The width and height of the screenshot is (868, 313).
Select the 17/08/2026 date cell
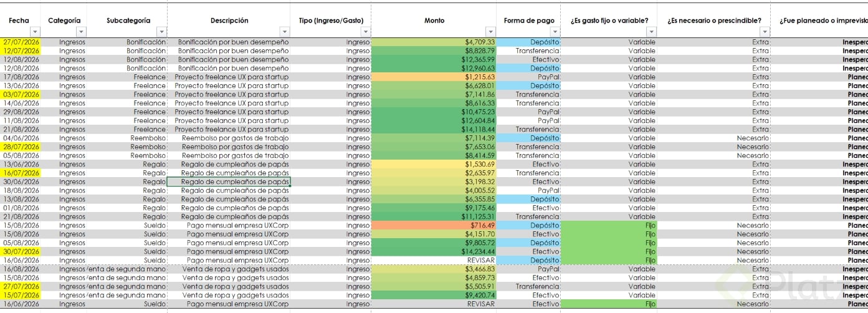pos(21,77)
